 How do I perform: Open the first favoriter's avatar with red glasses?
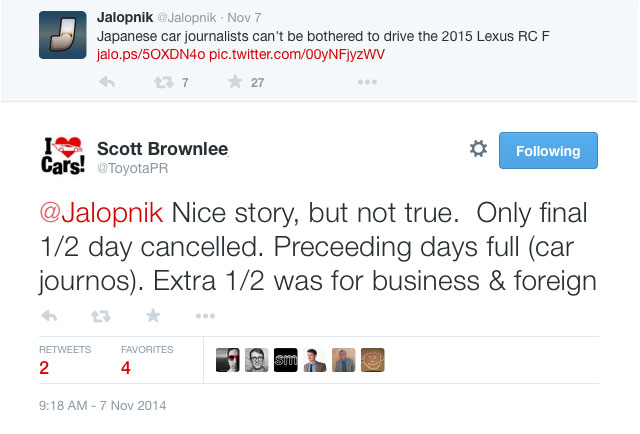click(228, 359)
